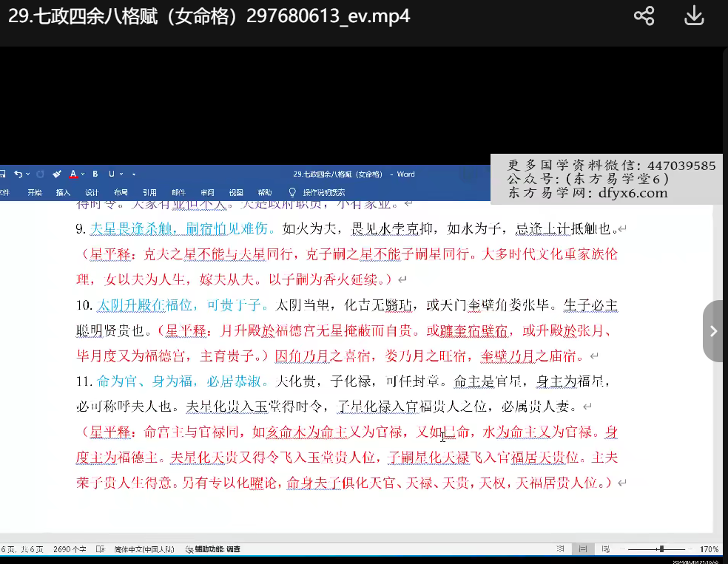This screenshot has height=564, width=728.
Task: Click the download icon in video header
Action: [x=694, y=16]
